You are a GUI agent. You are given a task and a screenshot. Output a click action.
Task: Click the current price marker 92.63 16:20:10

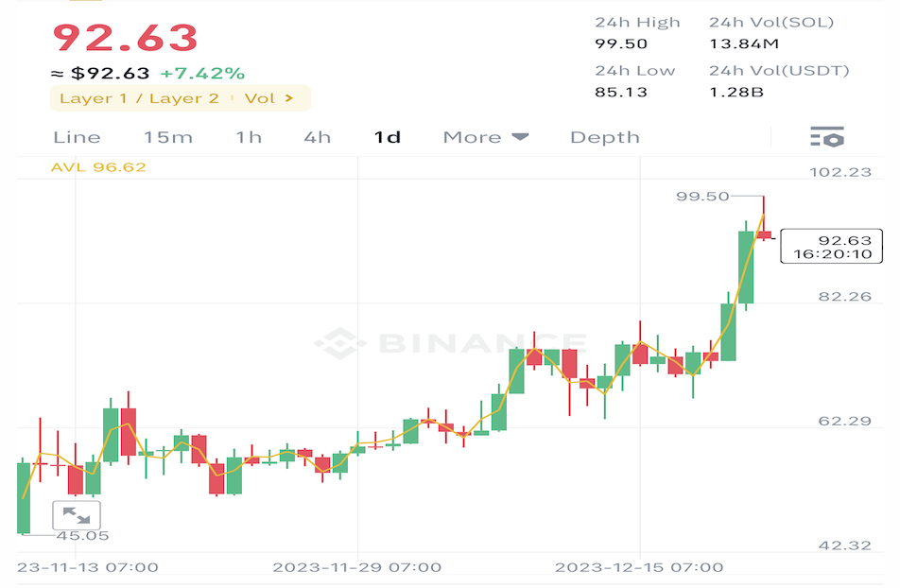pyautogui.click(x=832, y=247)
